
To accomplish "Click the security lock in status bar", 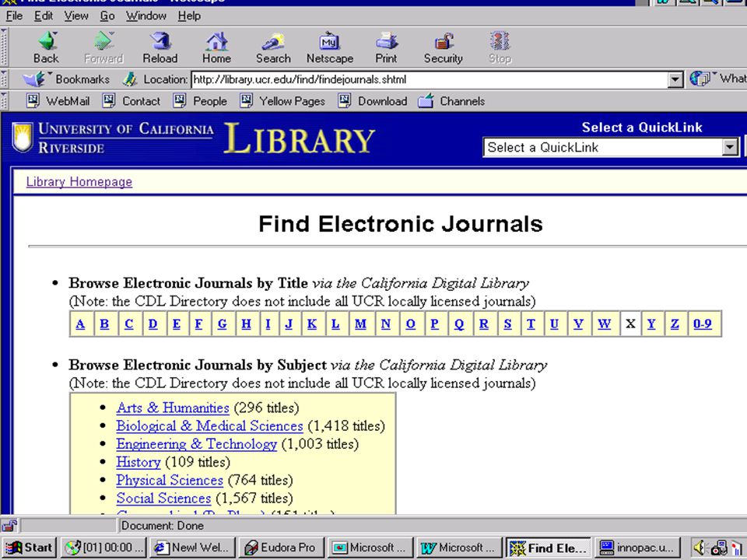I will point(9,526).
